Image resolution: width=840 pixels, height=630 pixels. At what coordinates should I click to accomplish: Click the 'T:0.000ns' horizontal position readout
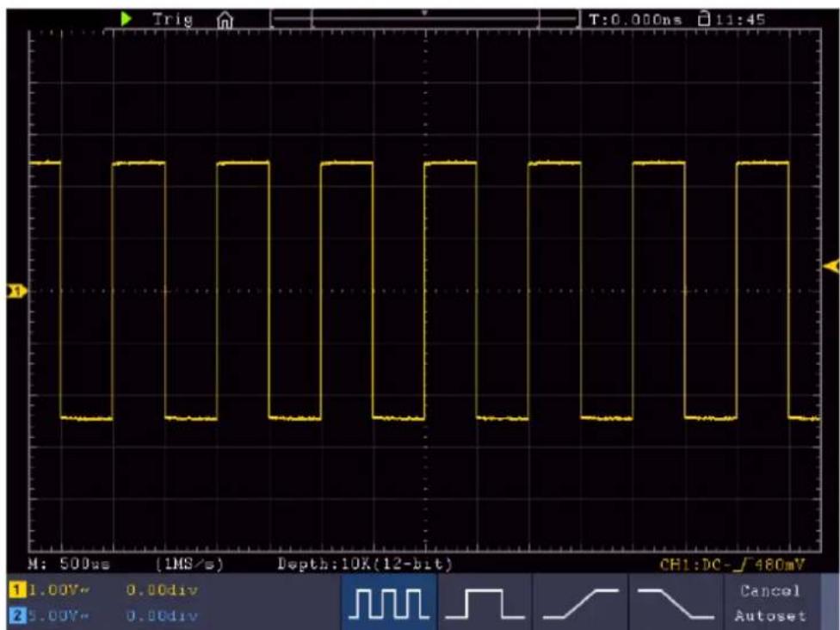click(635, 20)
